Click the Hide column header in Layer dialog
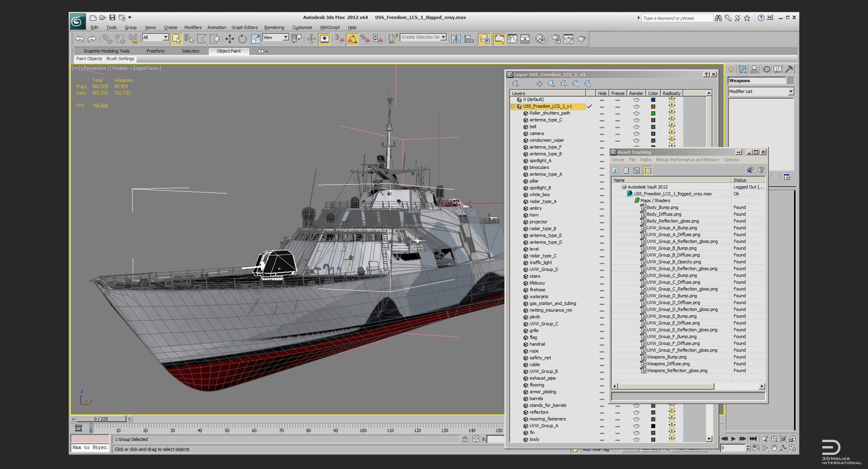 point(602,93)
